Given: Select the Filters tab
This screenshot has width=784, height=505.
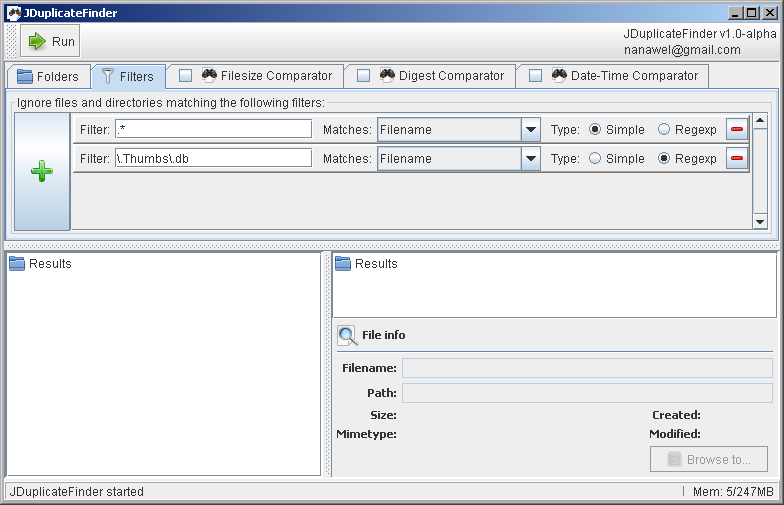Looking at the screenshot, I should [128, 76].
